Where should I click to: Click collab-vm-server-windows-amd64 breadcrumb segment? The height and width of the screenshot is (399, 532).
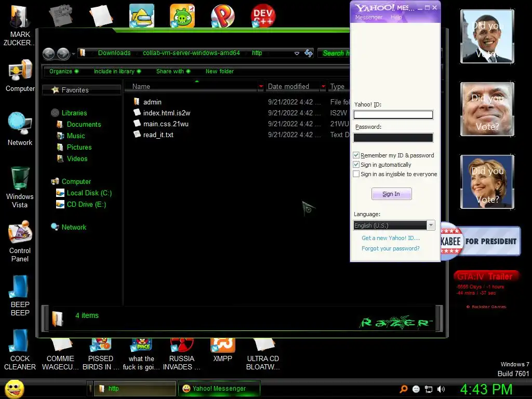pyautogui.click(x=191, y=53)
